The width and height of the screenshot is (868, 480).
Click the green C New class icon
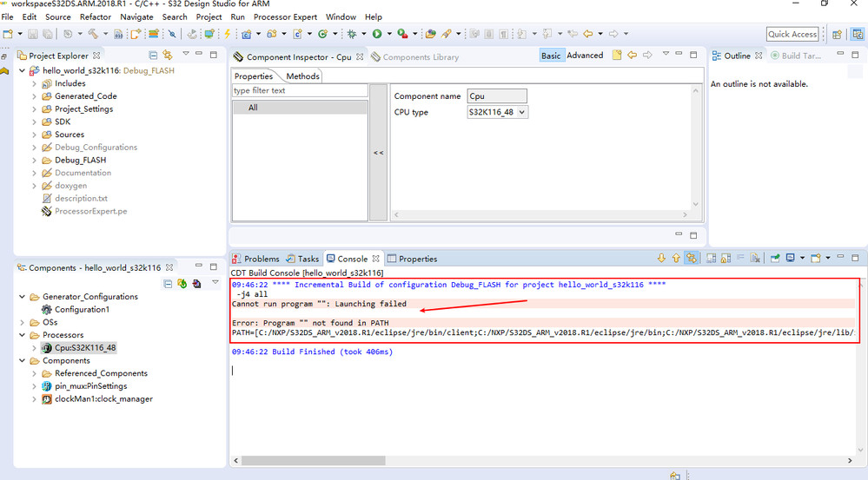pos(322,34)
